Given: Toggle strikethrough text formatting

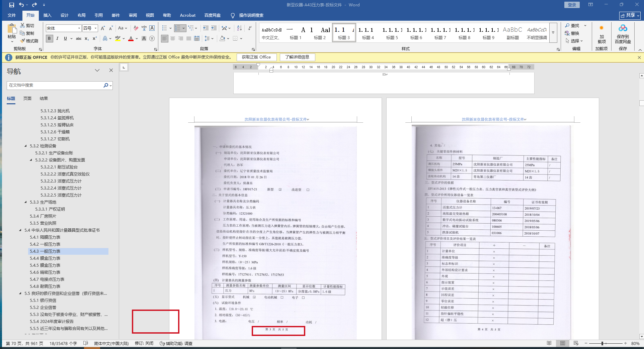Looking at the screenshot, I should pos(79,39).
